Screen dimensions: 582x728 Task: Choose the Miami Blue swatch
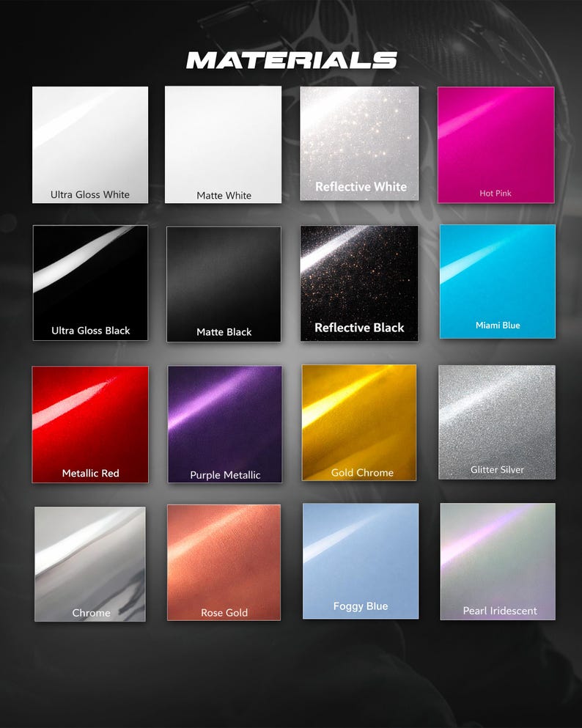(x=498, y=282)
